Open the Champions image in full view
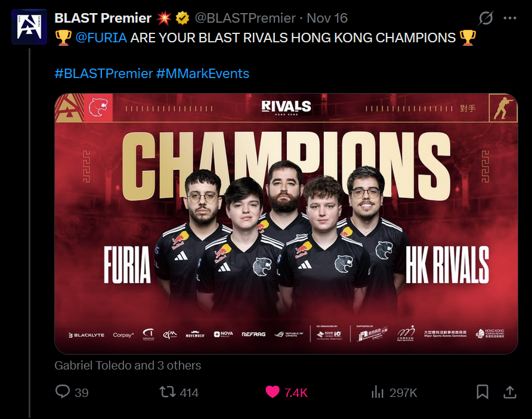 tap(286, 224)
